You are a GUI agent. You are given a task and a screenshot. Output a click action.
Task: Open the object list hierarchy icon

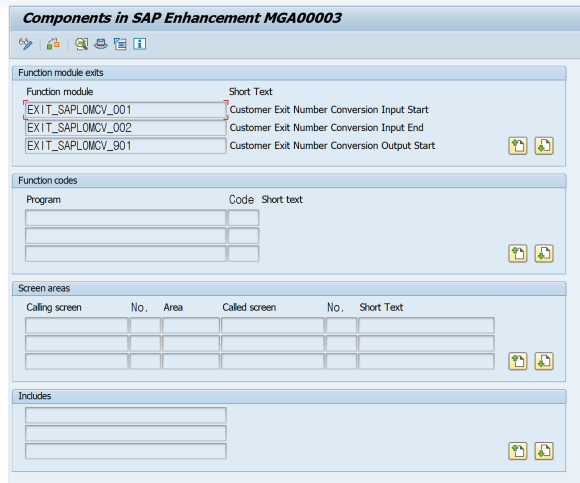(x=120, y=44)
